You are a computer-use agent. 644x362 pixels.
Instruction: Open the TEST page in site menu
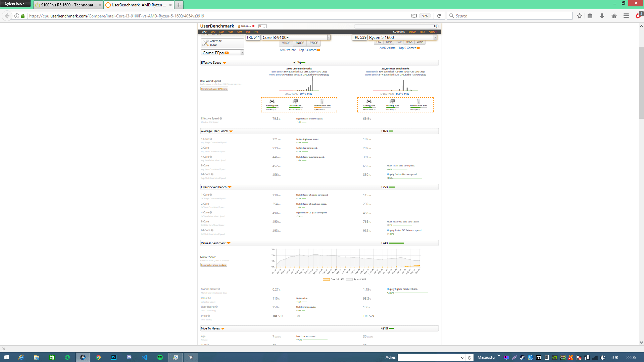[422, 32]
